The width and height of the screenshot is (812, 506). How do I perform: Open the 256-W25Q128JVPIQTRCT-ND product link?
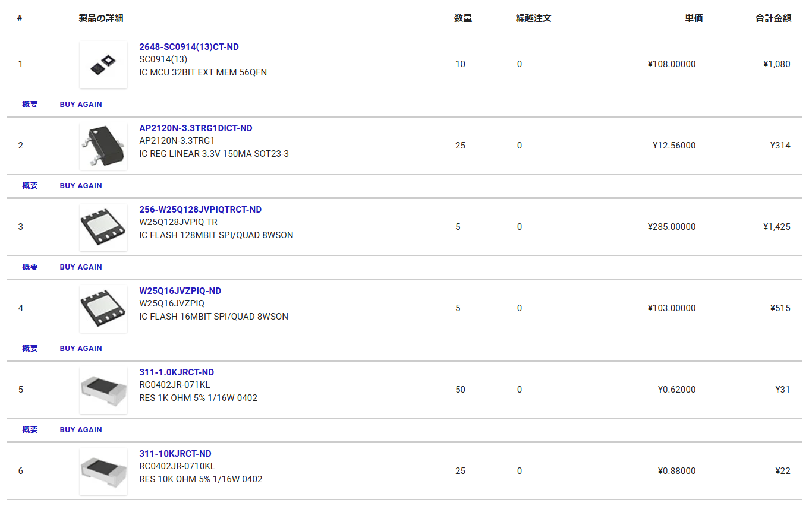(x=200, y=210)
